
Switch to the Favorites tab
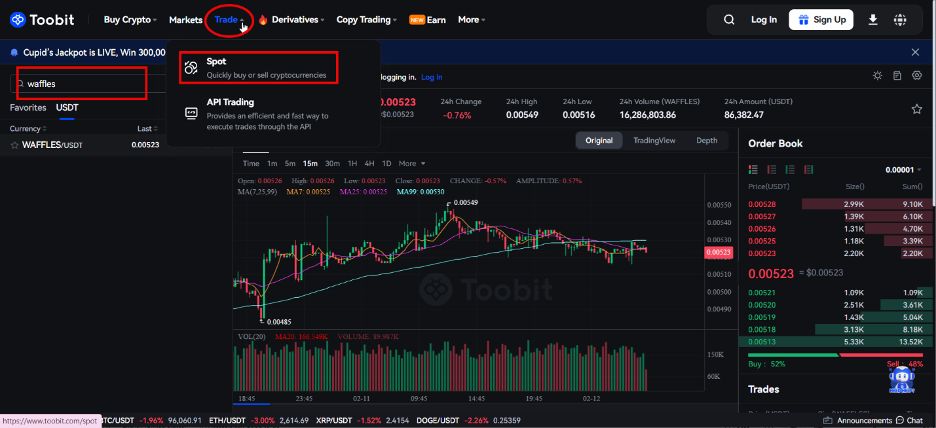click(x=28, y=108)
